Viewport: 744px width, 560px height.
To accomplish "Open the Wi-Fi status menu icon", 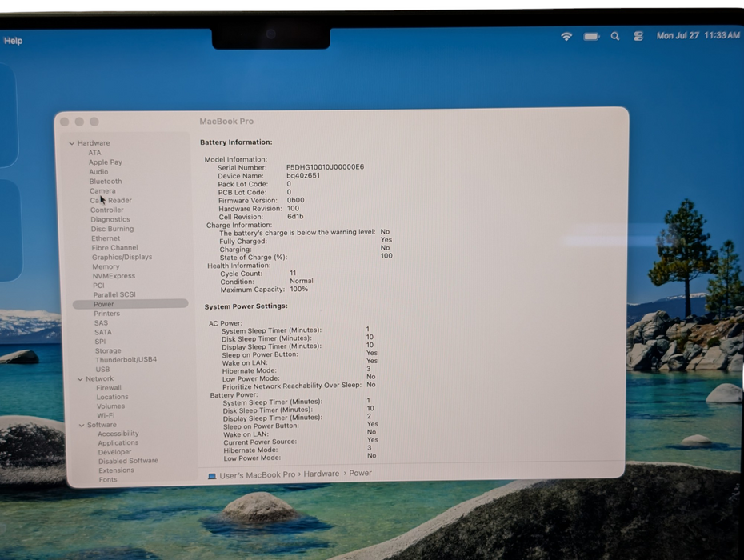I will [x=566, y=37].
